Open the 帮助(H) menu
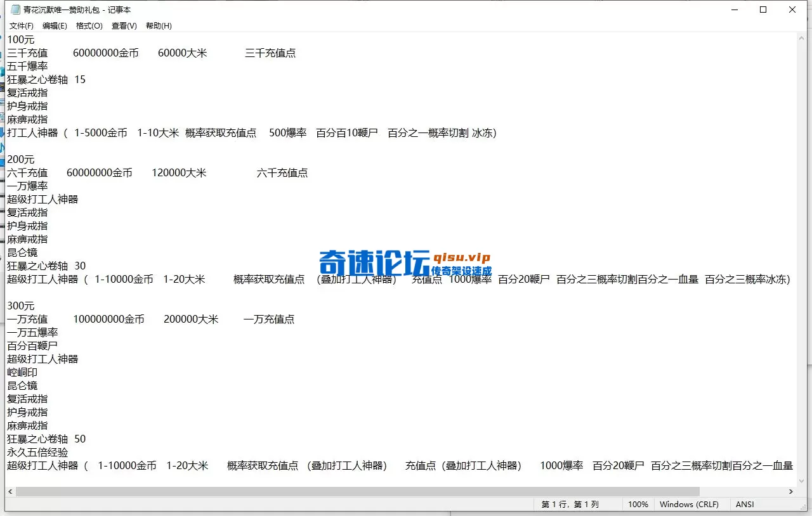Viewport: 812px width, 516px height. [x=158, y=25]
